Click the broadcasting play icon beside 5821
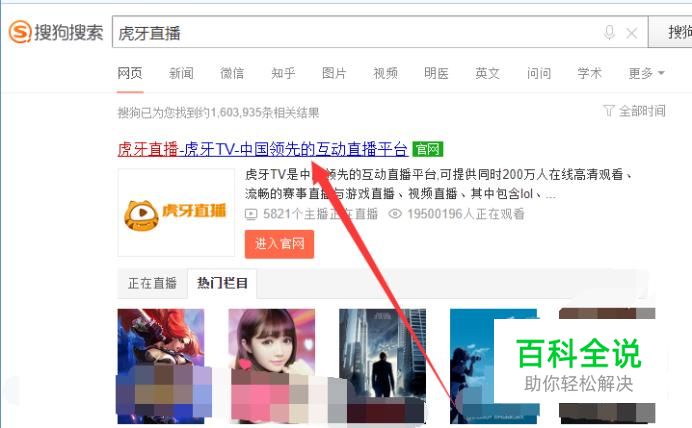692x428 pixels. click(x=251, y=214)
